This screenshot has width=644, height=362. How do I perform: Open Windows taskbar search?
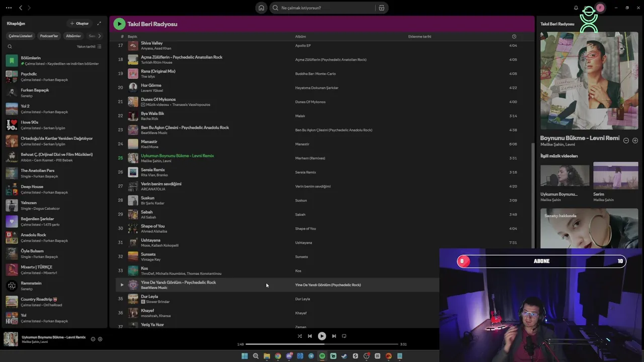[x=256, y=356]
